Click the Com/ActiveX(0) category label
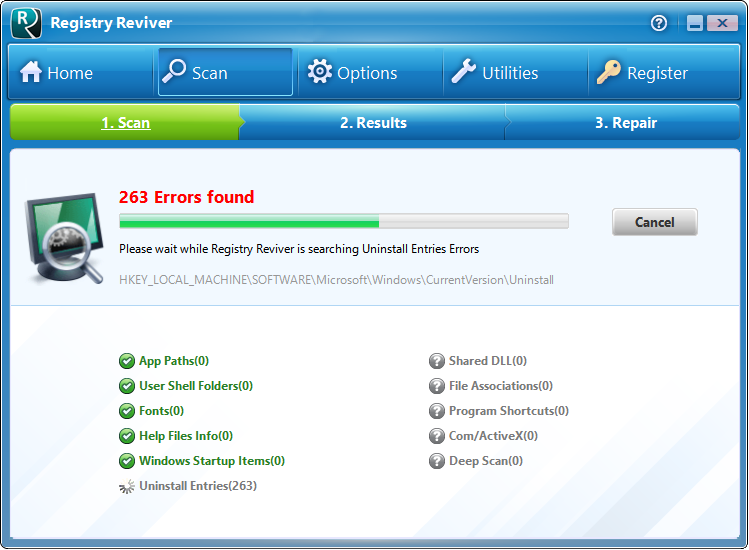This screenshot has width=749, height=550. [x=493, y=436]
